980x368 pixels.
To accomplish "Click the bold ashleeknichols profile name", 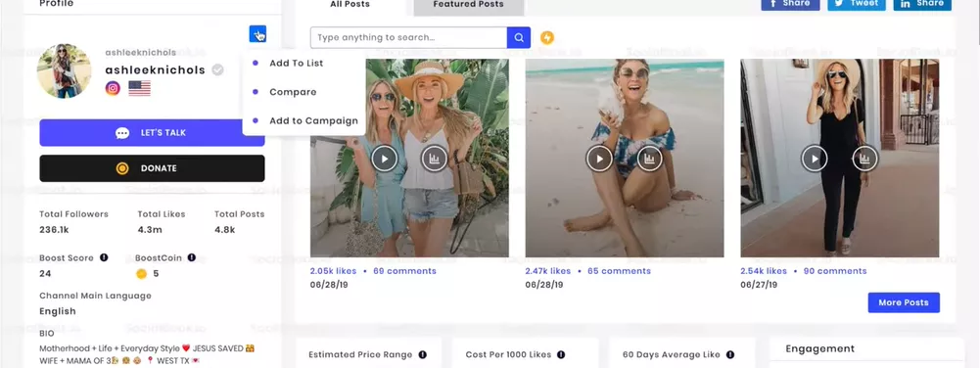I will (155, 69).
